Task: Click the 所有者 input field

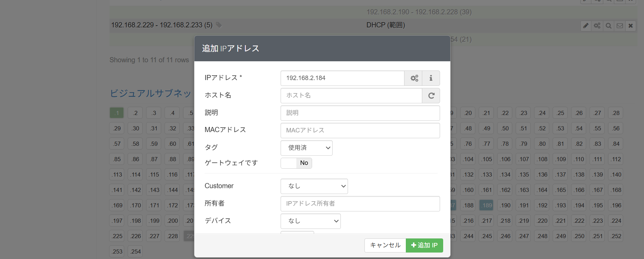Action: point(360,204)
